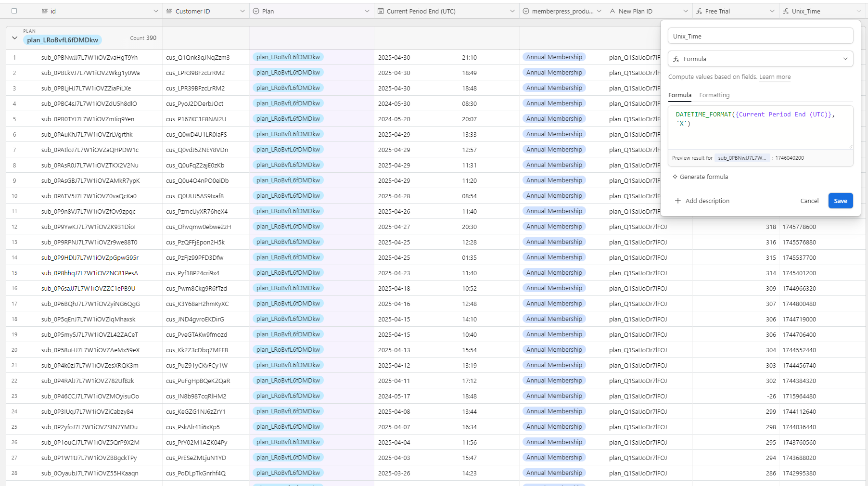Viewport: 868px width, 486px height.
Task: Expand the Current Period End column menu
Action: (x=512, y=11)
